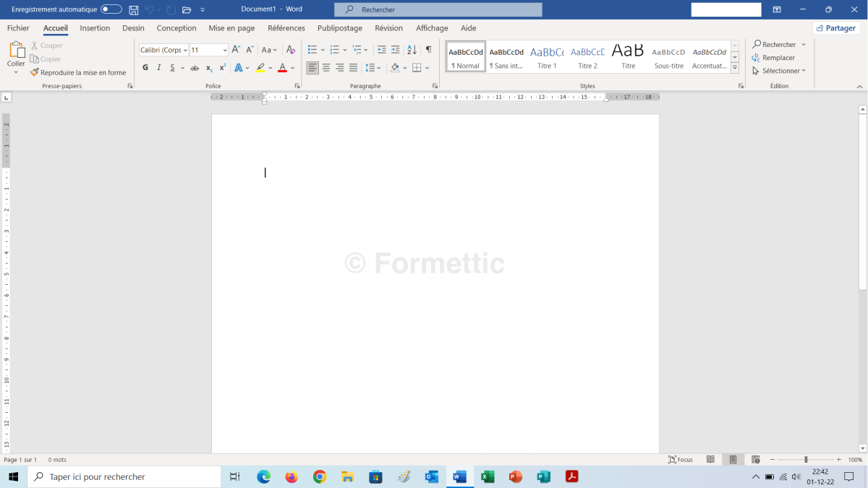868x488 pixels.
Task: Switch to the Mise en page tab
Action: [231, 28]
